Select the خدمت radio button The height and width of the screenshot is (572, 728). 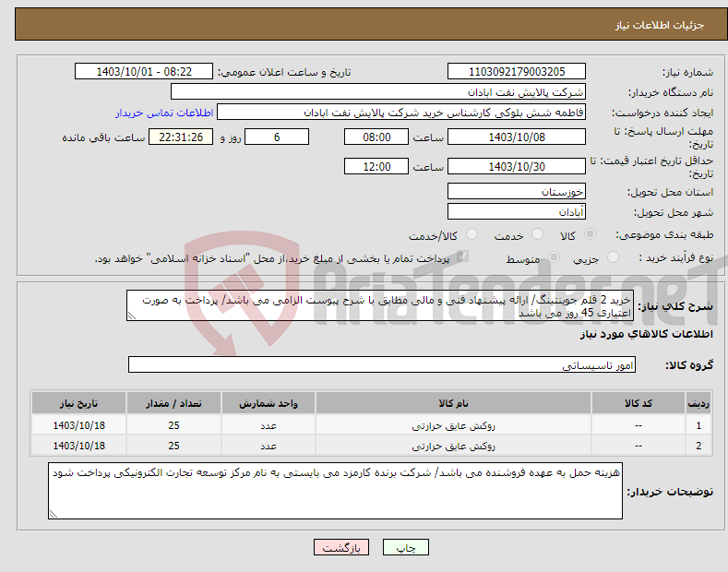click(537, 234)
